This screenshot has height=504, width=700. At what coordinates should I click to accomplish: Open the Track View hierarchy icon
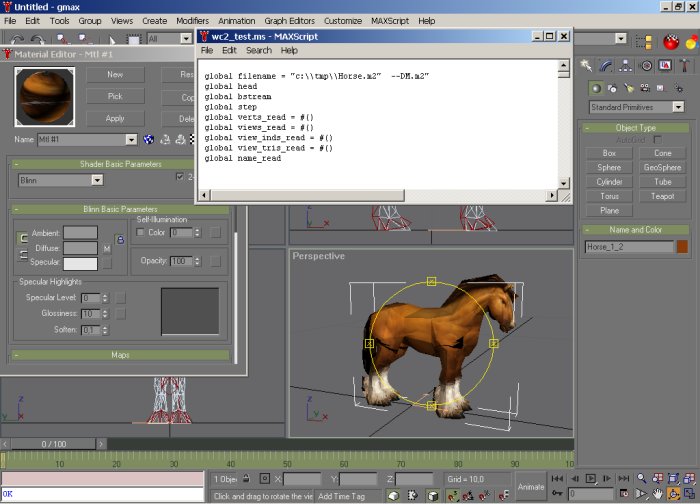[644, 42]
